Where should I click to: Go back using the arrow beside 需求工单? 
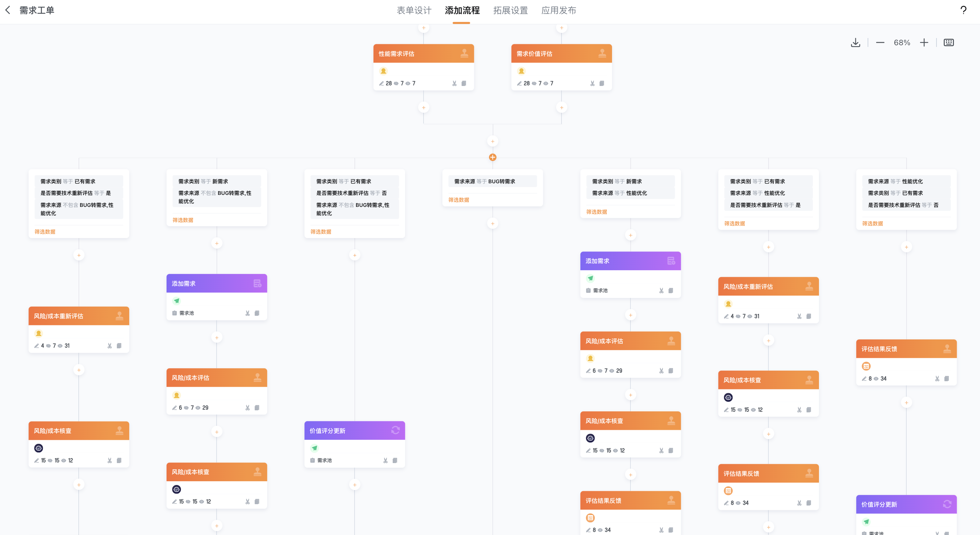(x=8, y=10)
